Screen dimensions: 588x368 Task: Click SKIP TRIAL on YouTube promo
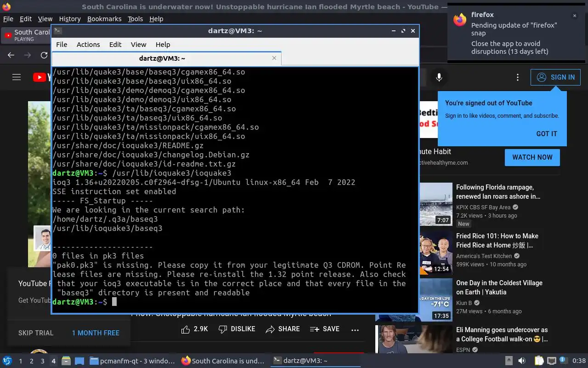coord(36,333)
